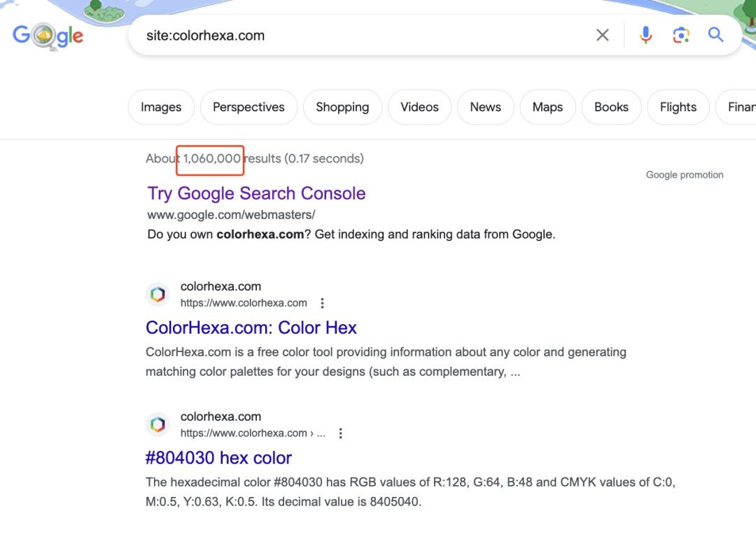Select the Shopping filter chip

[x=342, y=107]
